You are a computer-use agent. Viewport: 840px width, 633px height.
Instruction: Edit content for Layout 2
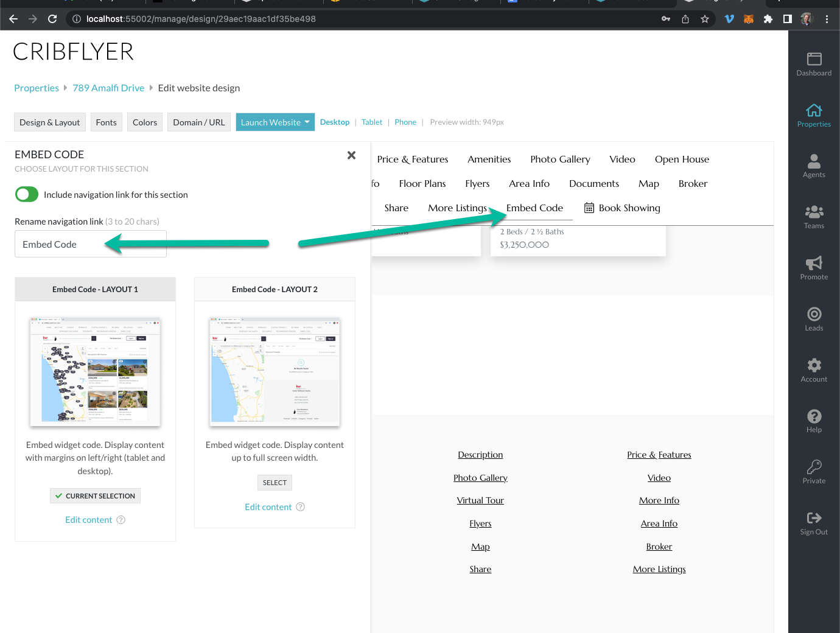(x=268, y=507)
